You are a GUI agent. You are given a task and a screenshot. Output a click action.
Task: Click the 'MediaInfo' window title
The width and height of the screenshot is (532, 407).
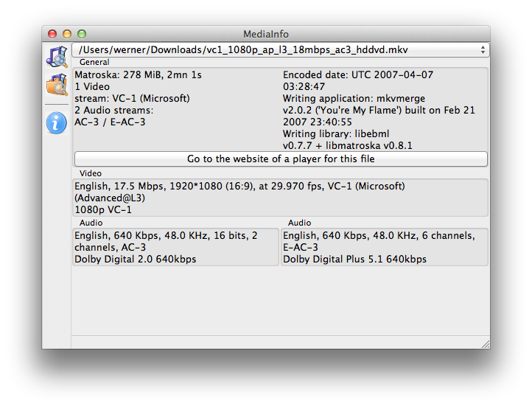266,34
